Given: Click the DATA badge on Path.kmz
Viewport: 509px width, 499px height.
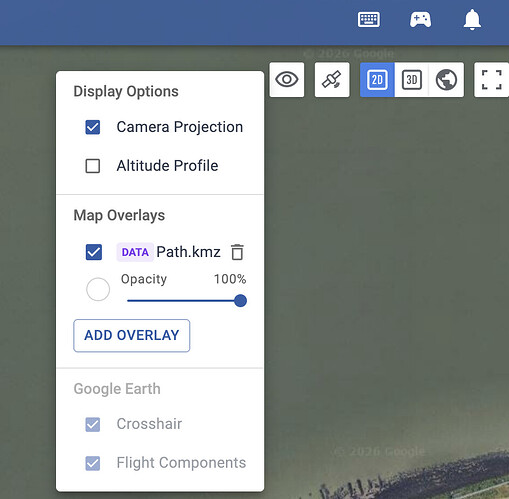Looking at the screenshot, I should 135,252.
